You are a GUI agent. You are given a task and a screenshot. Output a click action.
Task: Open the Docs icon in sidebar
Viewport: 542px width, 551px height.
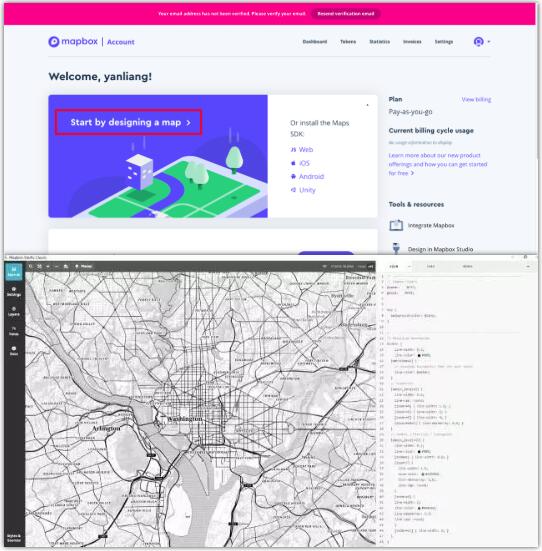(x=14, y=351)
